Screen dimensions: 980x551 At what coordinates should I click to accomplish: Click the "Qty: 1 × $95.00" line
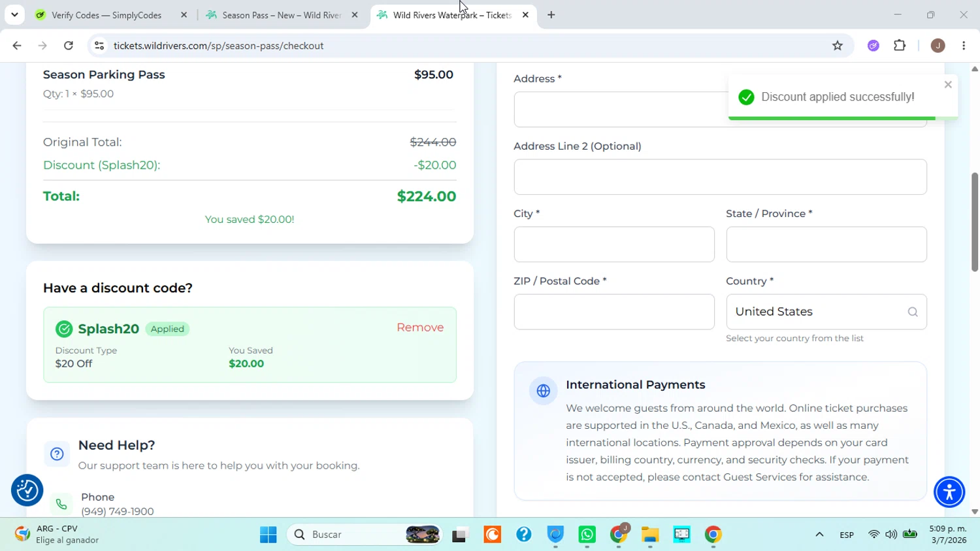78,94
